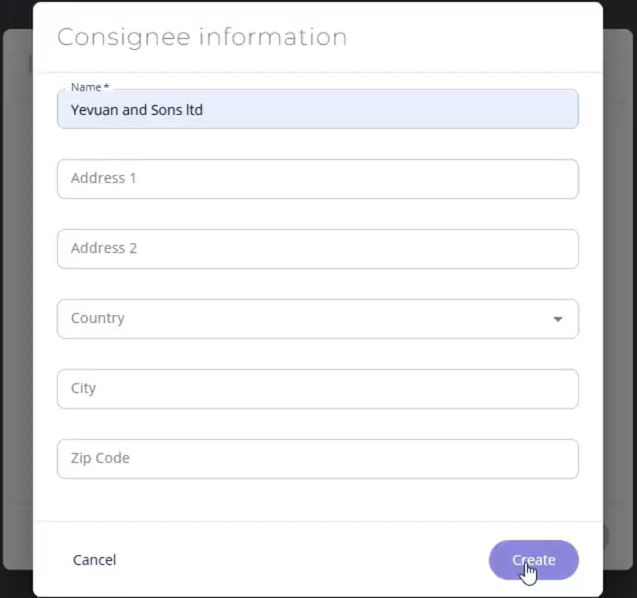Cancel the consignee information dialog

[94, 560]
